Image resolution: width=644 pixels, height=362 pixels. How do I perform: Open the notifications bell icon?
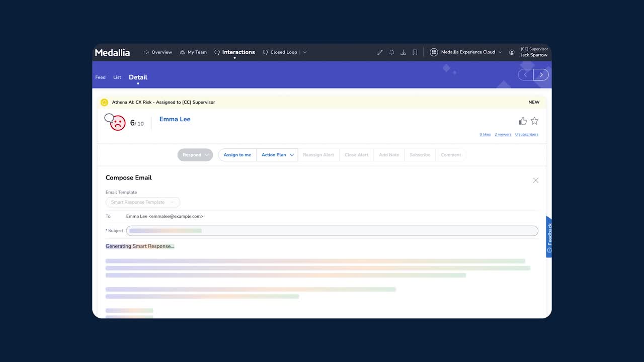click(x=391, y=52)
